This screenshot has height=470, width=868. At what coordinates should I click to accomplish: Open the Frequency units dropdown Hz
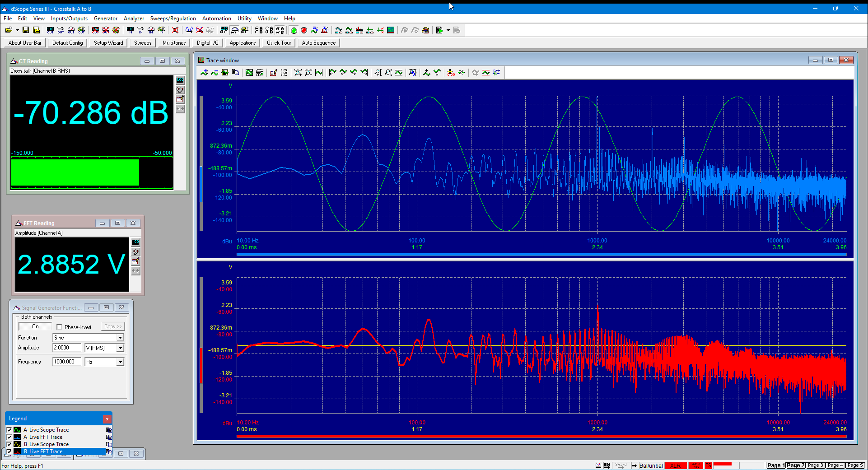point(120,362)
